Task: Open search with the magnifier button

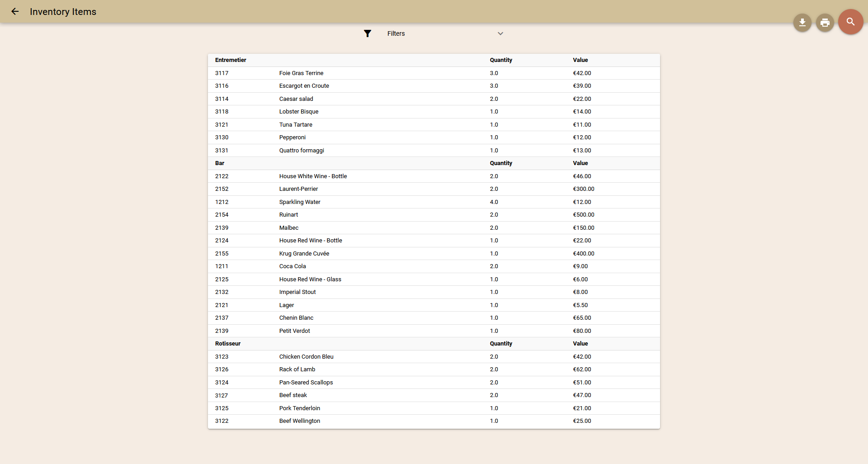Action: tap(850, 22)
